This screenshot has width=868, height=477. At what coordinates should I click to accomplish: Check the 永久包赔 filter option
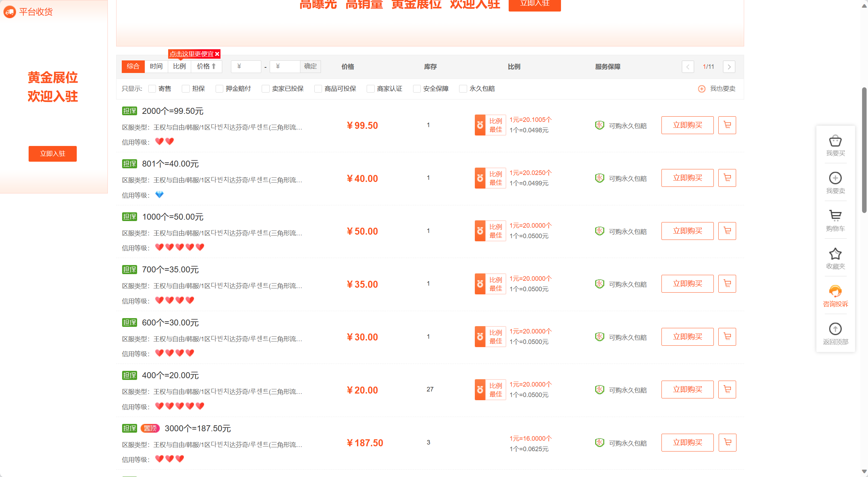tap(463, 89)
